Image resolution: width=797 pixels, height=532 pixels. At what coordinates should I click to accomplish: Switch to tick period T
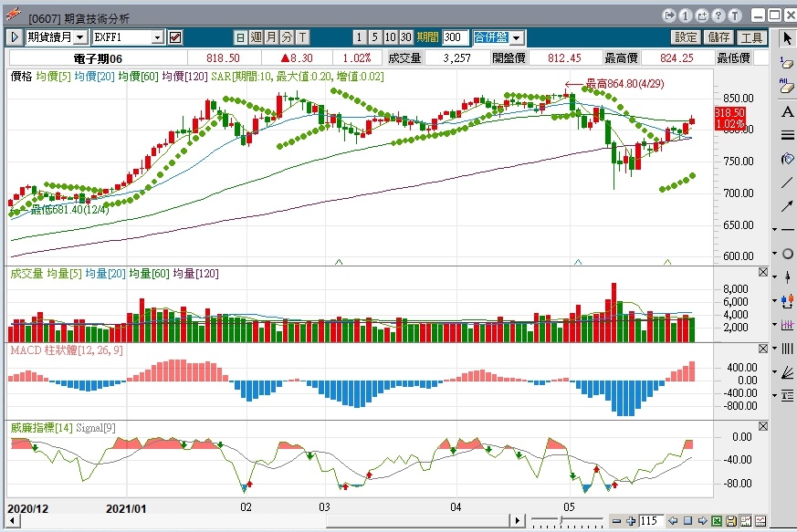tap(302, 37)
